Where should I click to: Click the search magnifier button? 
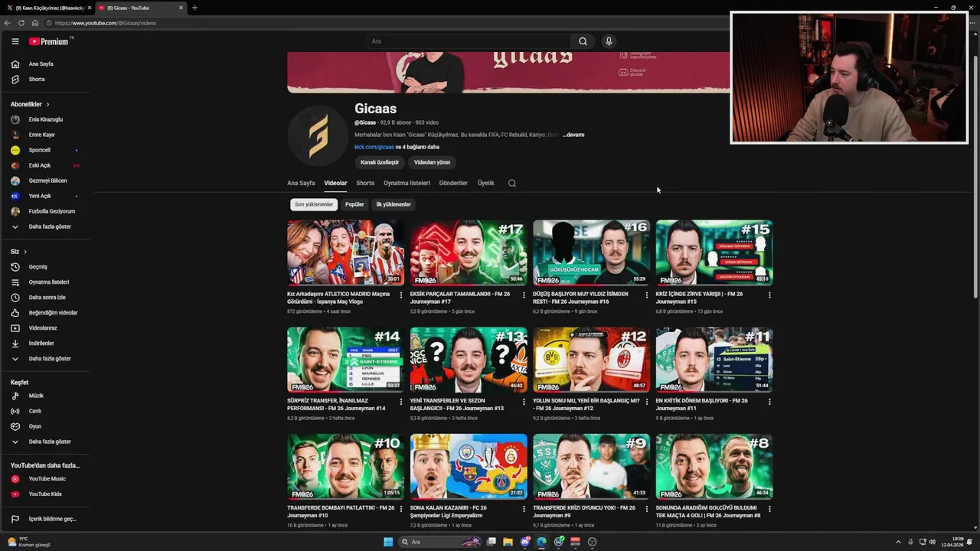583,41
